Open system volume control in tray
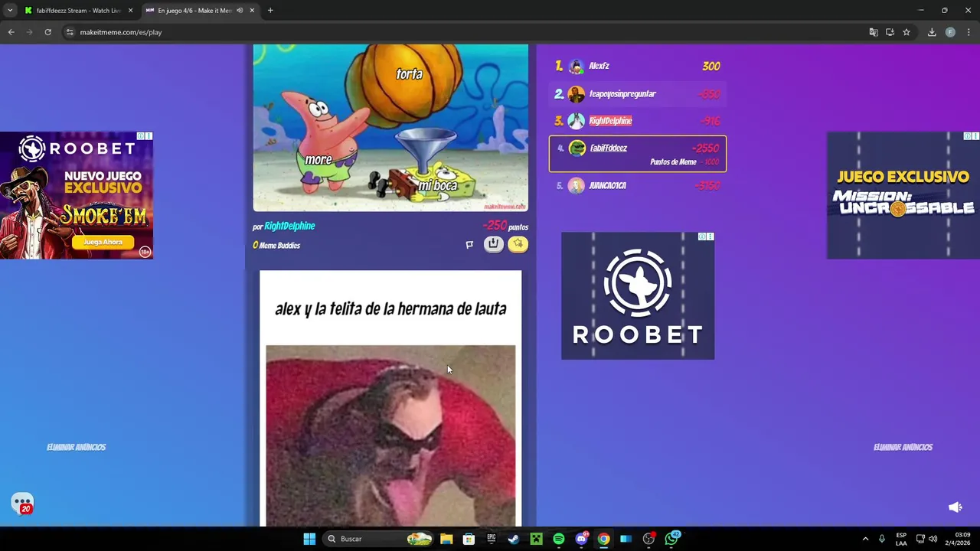The image size is (980, 551). [x=933, y=539]
